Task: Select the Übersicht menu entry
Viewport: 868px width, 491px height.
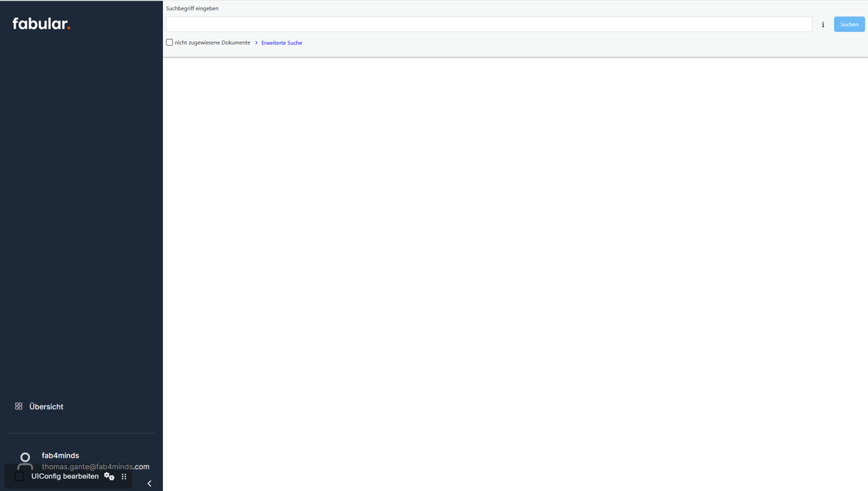Action: click(x=46, y=406)
